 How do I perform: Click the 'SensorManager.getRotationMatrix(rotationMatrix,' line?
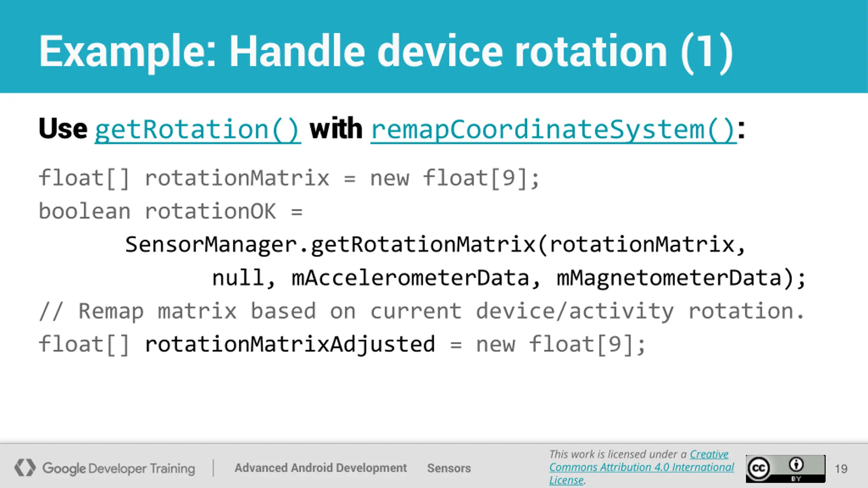click(435, 245)
